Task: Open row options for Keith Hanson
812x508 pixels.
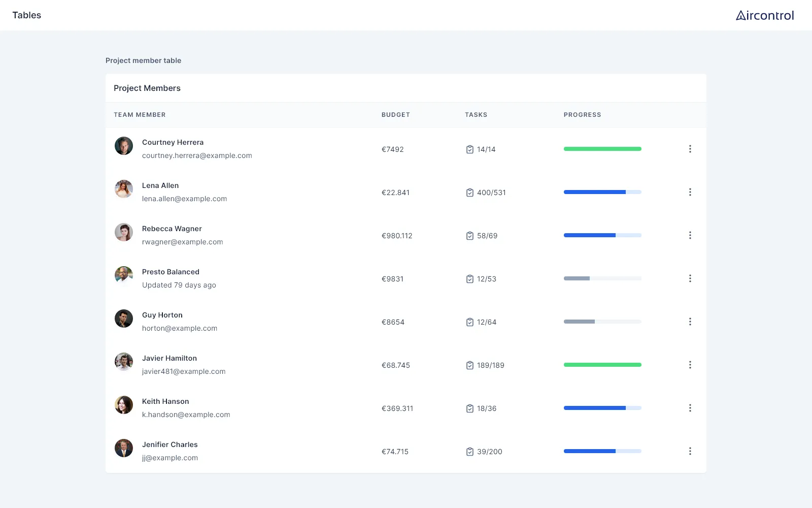Action: point(690,408)
